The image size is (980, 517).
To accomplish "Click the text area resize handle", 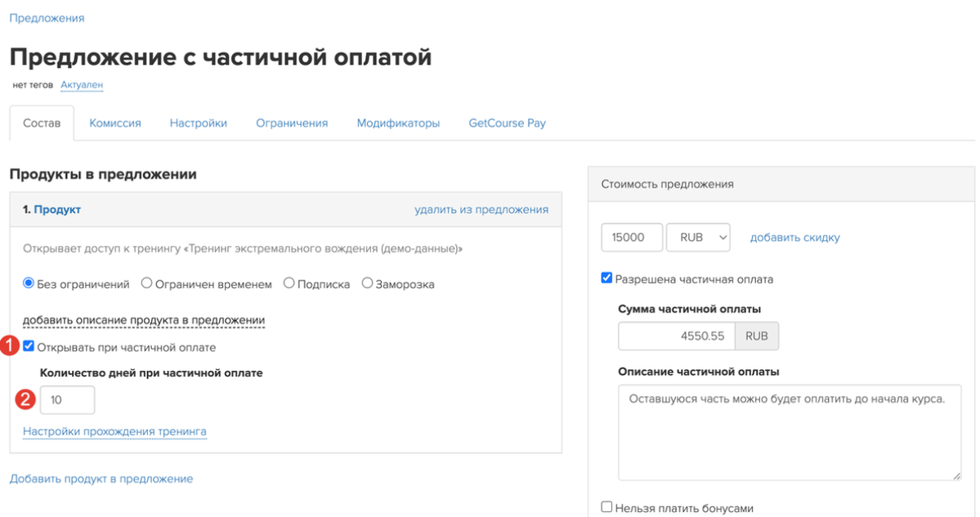I will tap(957, 476).
